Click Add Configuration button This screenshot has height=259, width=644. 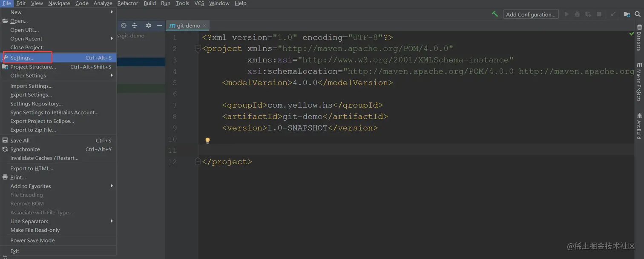(530, 14)
